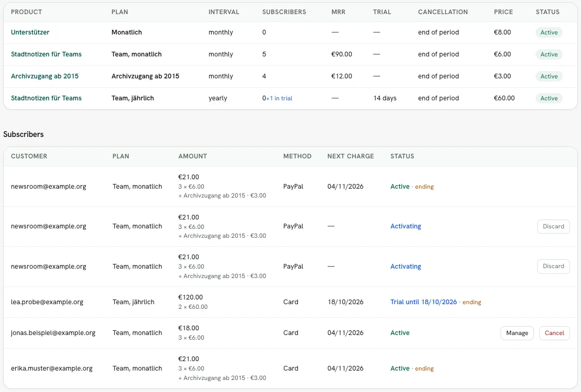Click the '2 × €60.00' breakdown text
The width and height of the screenshot is (581, 392).
click(193, 307)
